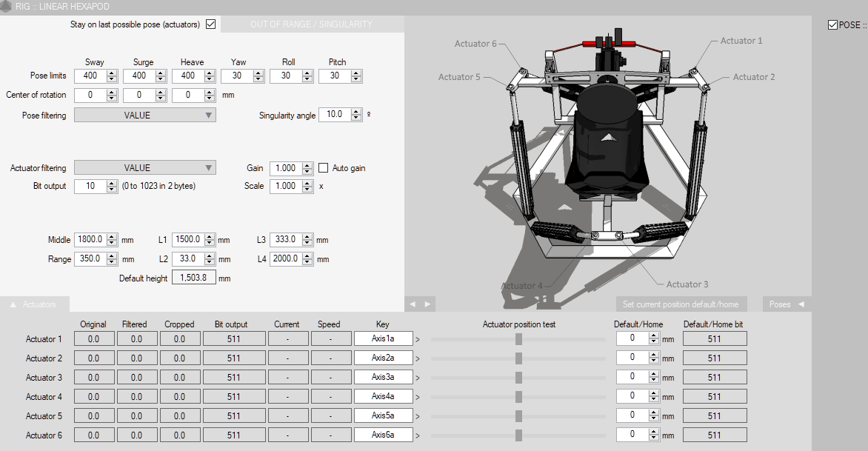Expand the Poses side panel
The width and height of the screenshot is (868, 451).
click(787, 304)
